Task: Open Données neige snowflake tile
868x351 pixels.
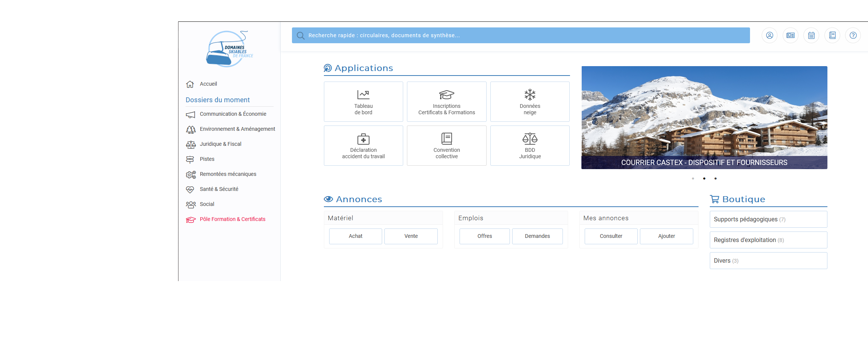Action: point(530,102)
